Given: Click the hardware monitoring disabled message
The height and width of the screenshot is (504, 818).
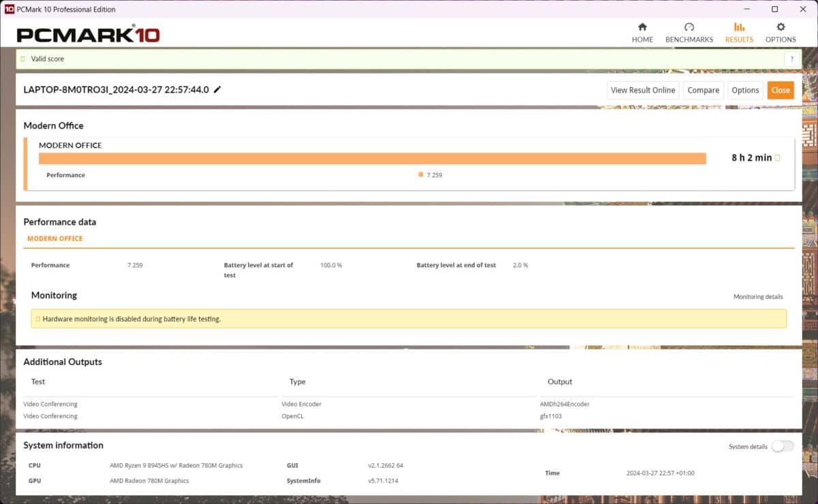Looking at the screenshot, I should tap(132, 319).
